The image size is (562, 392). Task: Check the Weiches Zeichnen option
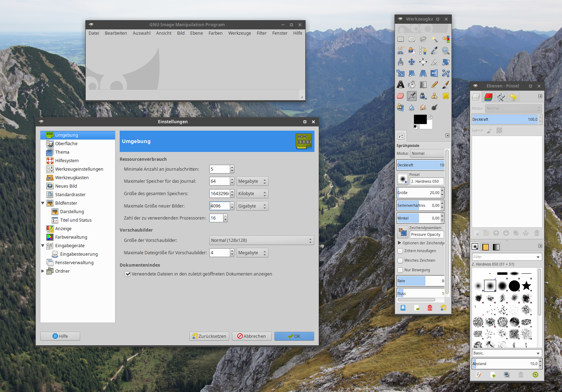tap(401, 260)
